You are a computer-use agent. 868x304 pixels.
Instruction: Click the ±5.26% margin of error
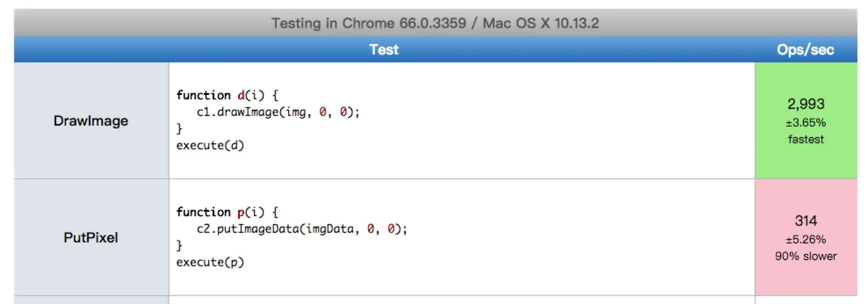point(806,239)
